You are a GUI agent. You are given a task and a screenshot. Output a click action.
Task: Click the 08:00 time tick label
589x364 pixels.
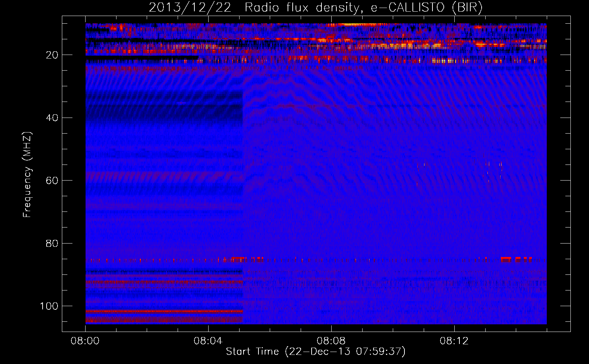85,341
